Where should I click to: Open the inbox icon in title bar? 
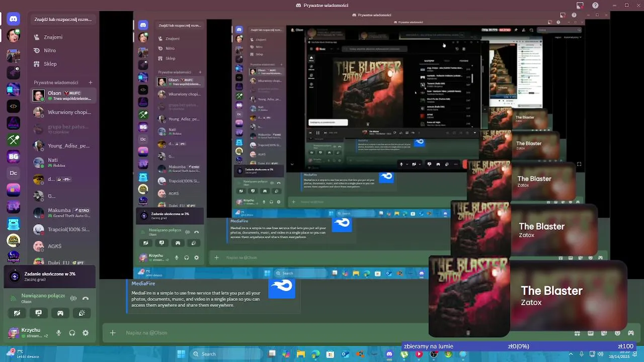[580, 5]
